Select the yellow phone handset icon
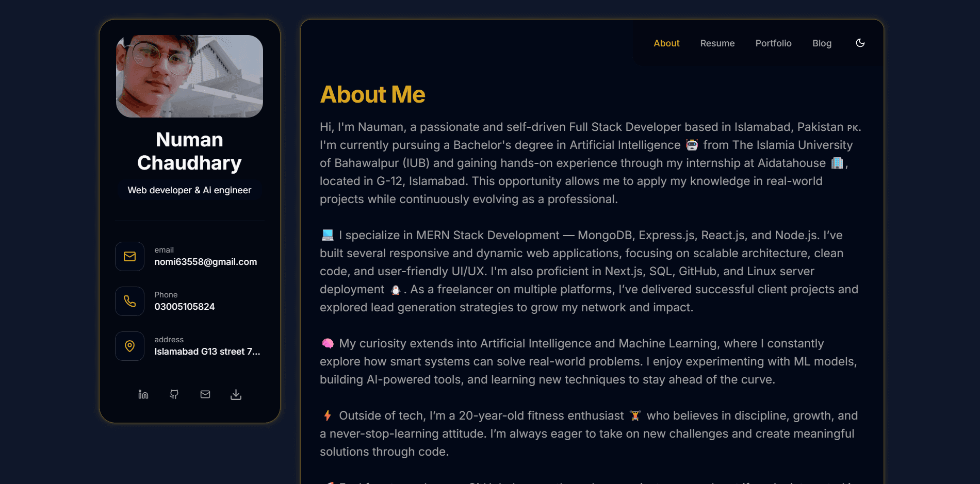Image resolution: width=980 pixels, height=484 pixels. tap(129, 301)
